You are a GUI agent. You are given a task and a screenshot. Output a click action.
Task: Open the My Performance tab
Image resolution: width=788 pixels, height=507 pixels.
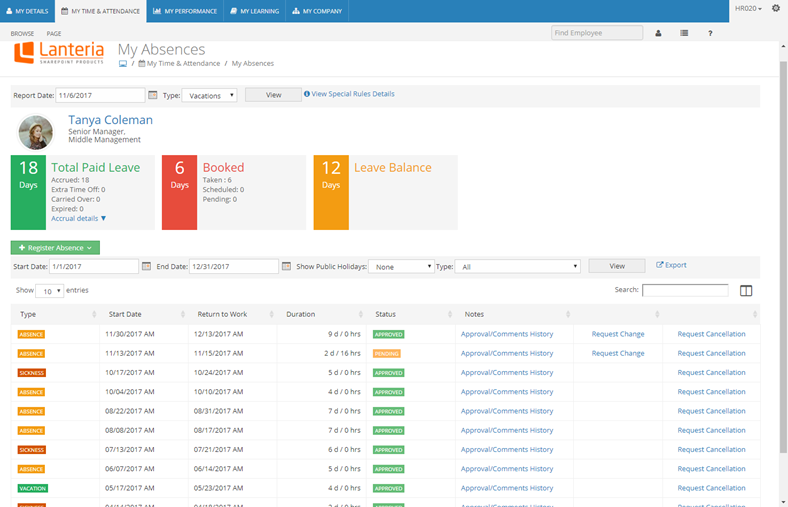pyautogui.click(x=185, y=11)
